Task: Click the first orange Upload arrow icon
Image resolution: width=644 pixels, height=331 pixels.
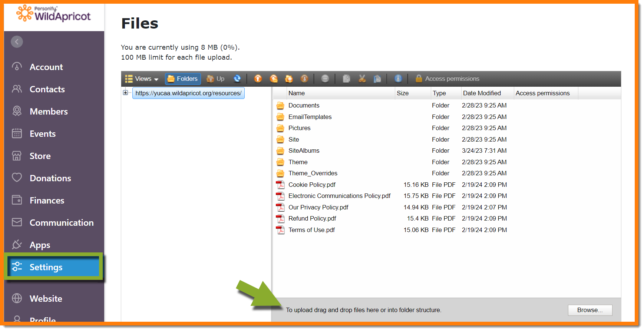Action: pyautogui.click(x=258, y=79)
